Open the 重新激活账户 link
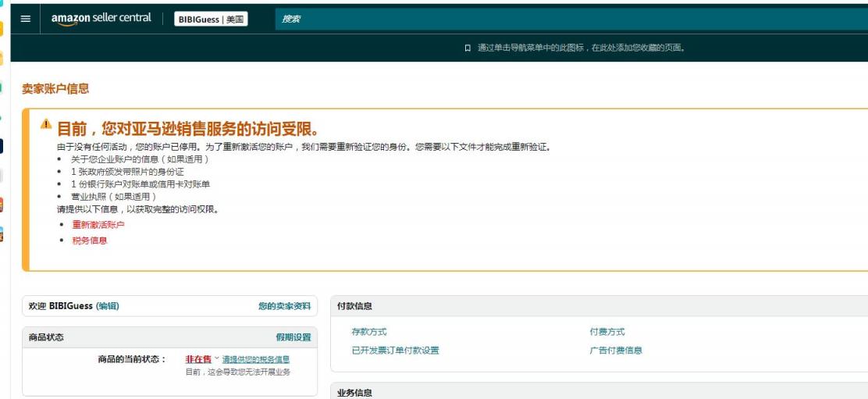 pos(98,225)
